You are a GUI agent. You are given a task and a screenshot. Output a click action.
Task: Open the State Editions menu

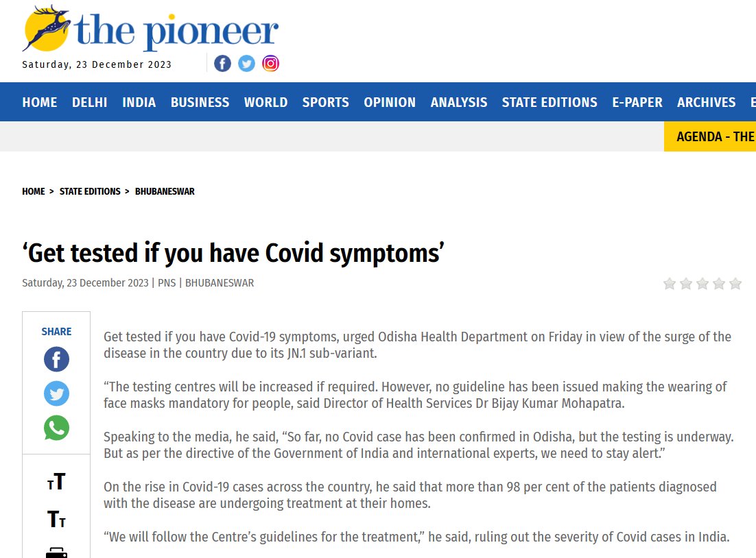(x=550, y=102)
